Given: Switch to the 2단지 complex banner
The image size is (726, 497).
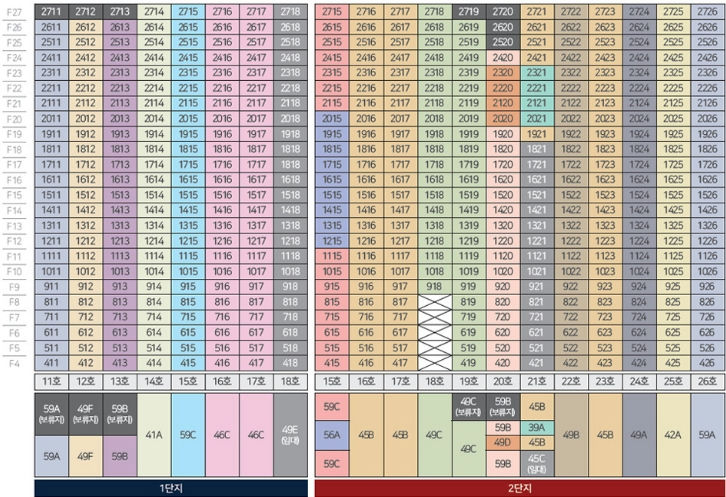Looking at the screenshot, I should tap(520, 488).
